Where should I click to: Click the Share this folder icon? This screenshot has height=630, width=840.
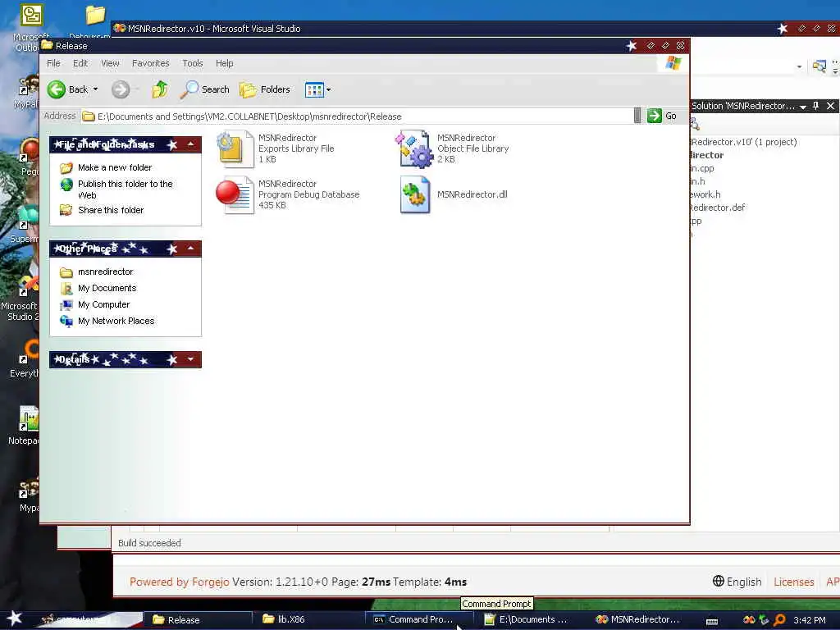(66, 210)
